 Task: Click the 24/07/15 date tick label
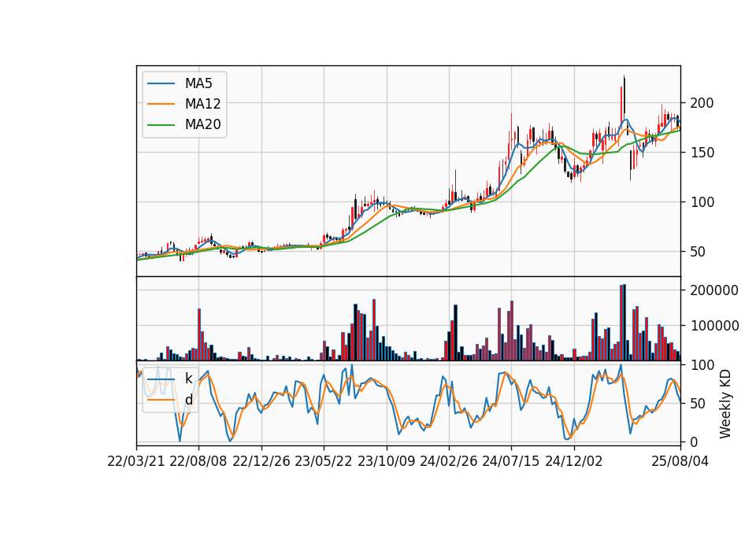click(511, 461)
